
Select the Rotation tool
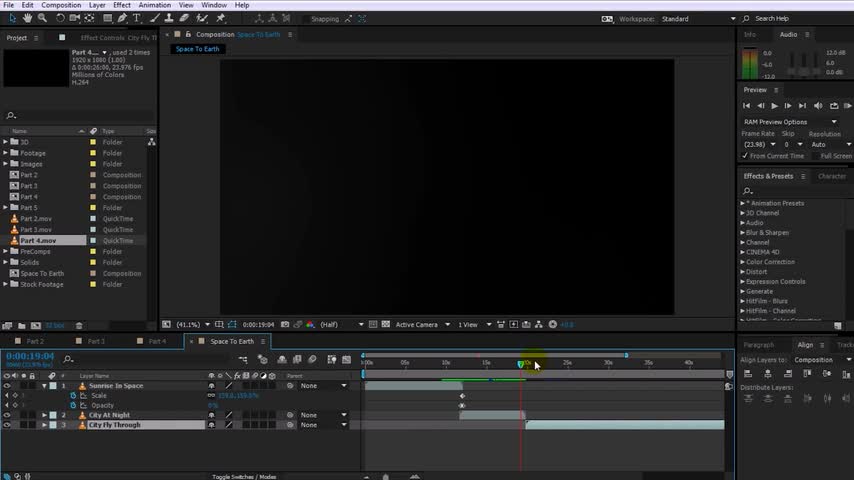pos(59,18)
